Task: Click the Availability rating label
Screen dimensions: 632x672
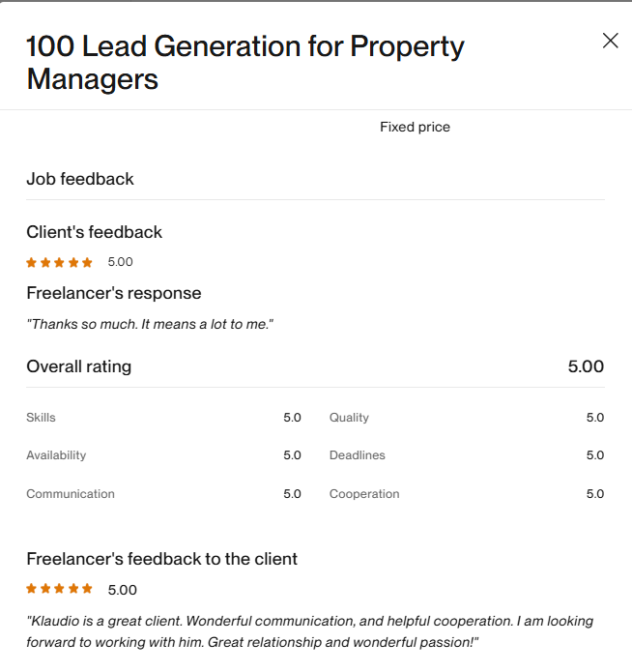Action: [56, 455]
